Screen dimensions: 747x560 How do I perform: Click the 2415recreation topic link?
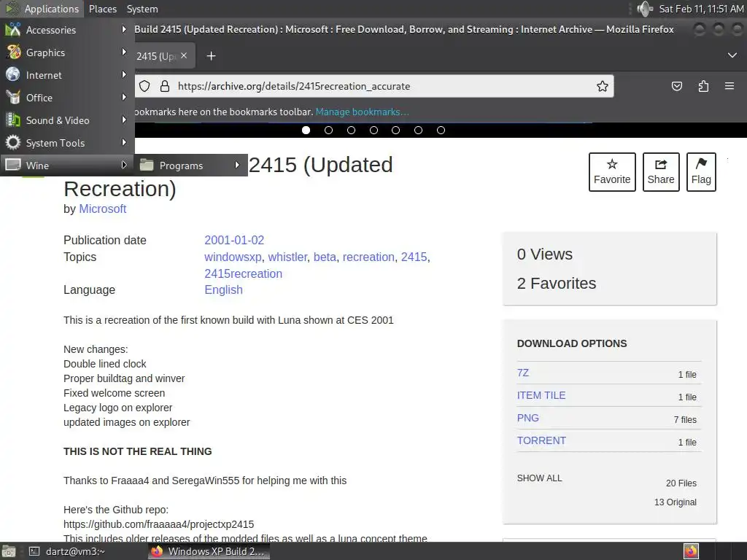(244, 274)
